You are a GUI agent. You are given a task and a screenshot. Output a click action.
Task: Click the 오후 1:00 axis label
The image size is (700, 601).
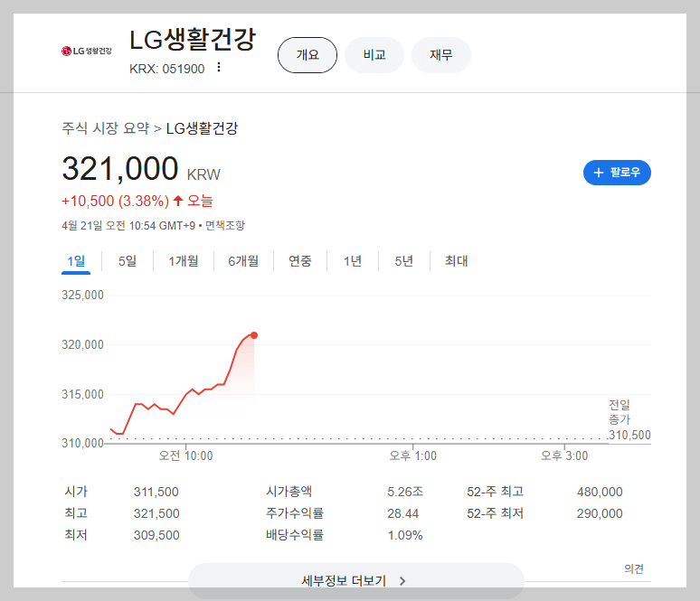coord(413,456)
